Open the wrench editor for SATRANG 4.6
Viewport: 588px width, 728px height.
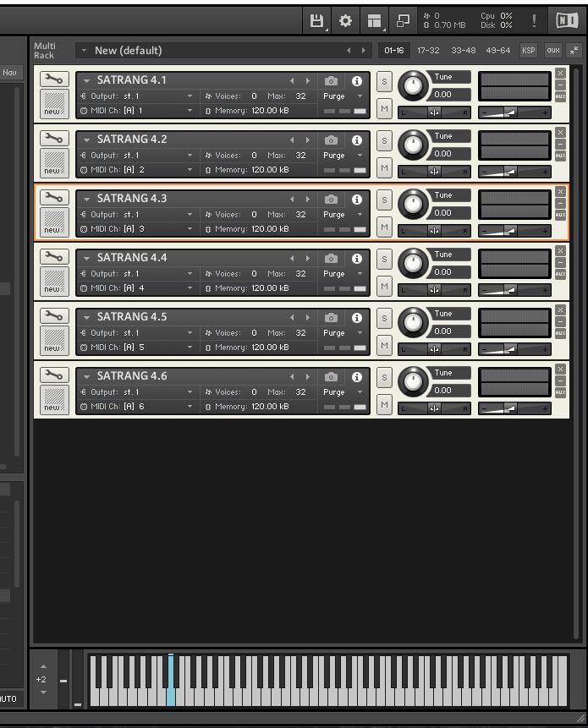[54, 375]
